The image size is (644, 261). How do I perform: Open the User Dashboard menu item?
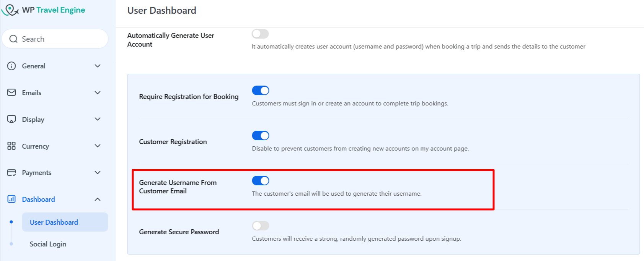point(53,222)
